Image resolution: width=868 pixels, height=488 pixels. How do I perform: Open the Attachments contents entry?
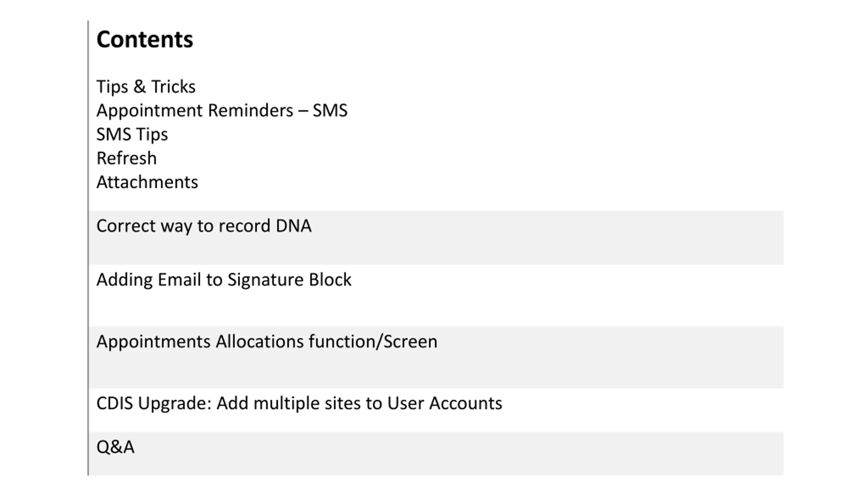147,182
